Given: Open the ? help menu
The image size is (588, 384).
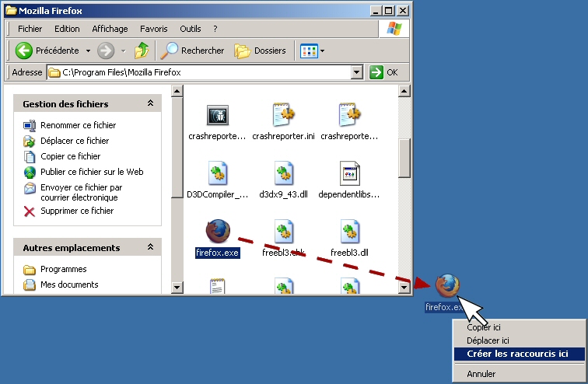Looking at the screenshot, I should click(215, 29).
